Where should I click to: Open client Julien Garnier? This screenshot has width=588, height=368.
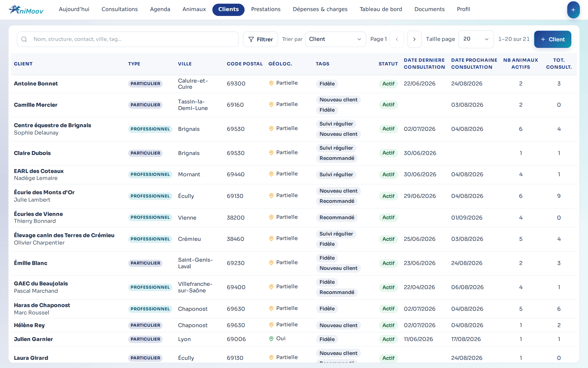[x=33, y=339]
